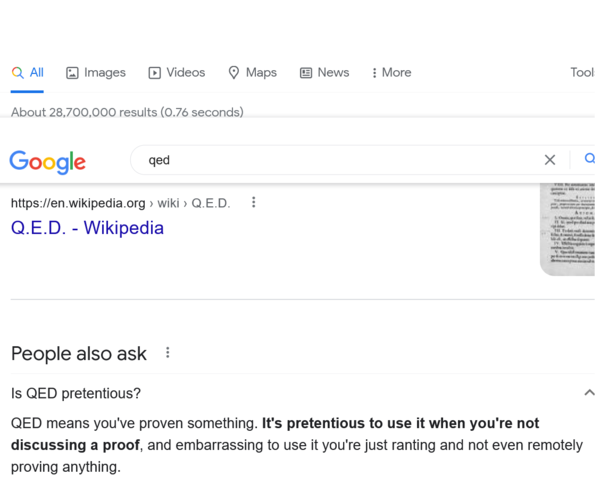Click the blue search magnifier icon
Viewport: 600px width, 501px height.
click(x=589, y=159)
